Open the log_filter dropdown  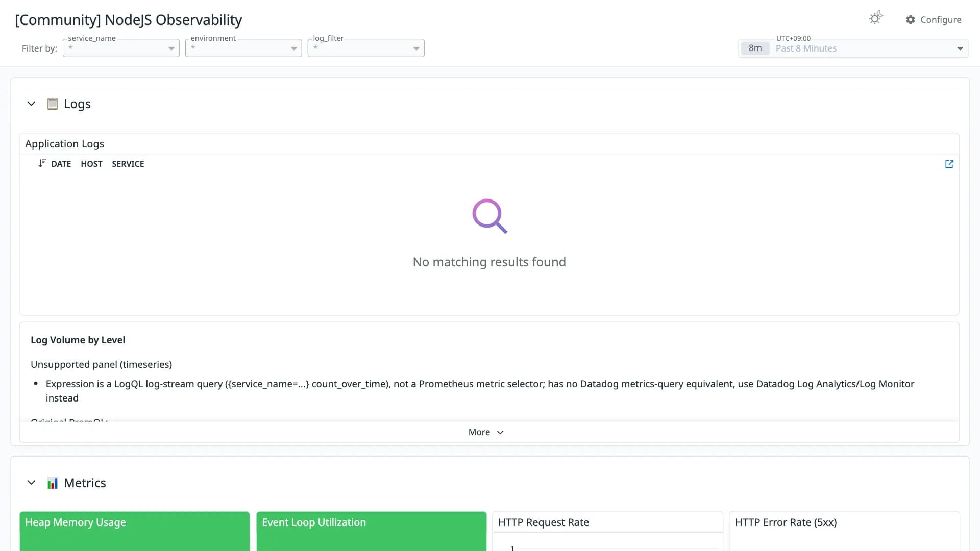(x=366, y=48)
